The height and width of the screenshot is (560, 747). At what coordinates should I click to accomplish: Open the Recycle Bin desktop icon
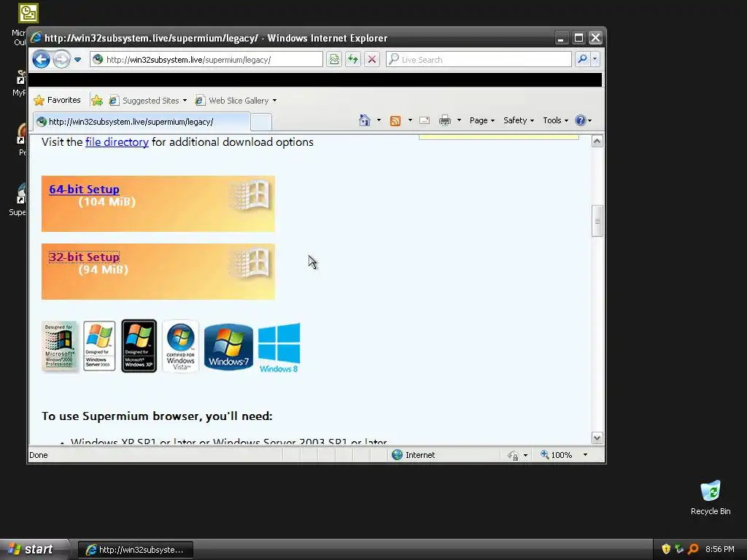coord(711,497)
